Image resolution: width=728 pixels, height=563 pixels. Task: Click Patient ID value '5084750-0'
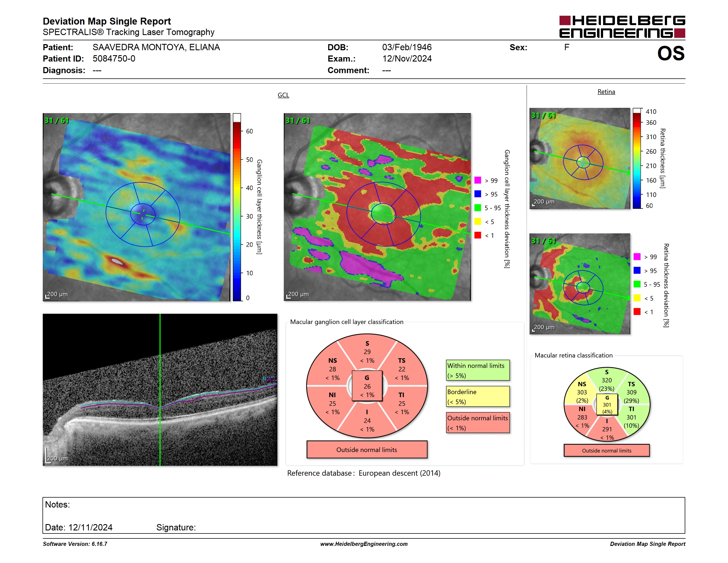pyautogui.click(x=114, y=59)
